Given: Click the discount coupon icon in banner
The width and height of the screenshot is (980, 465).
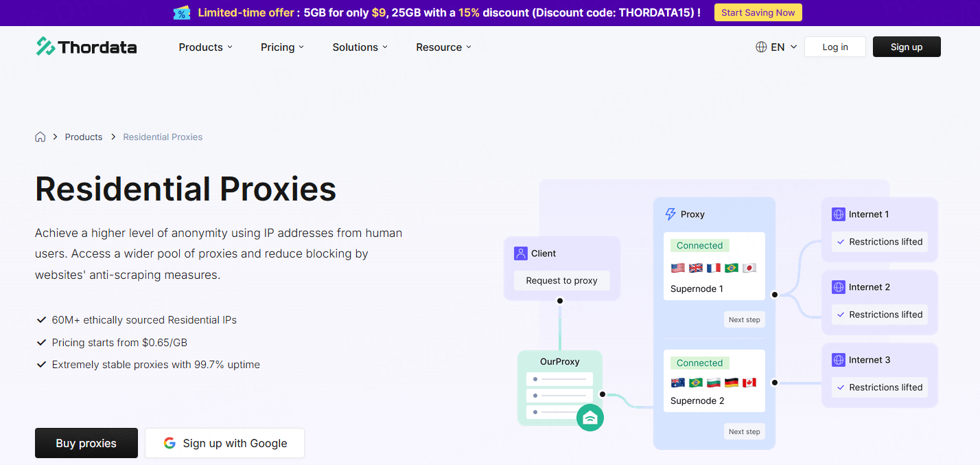Looking at the screenshot, I should (182, 13).
